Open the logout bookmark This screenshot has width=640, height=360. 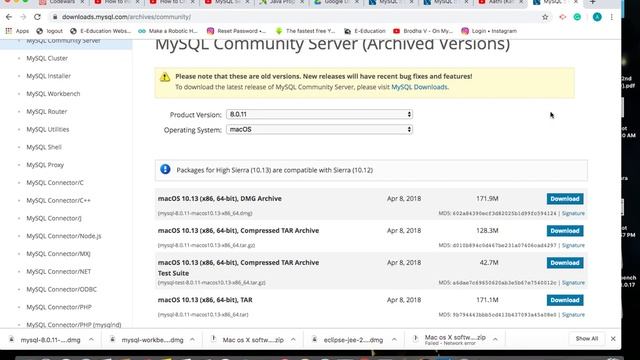(49, 31)
